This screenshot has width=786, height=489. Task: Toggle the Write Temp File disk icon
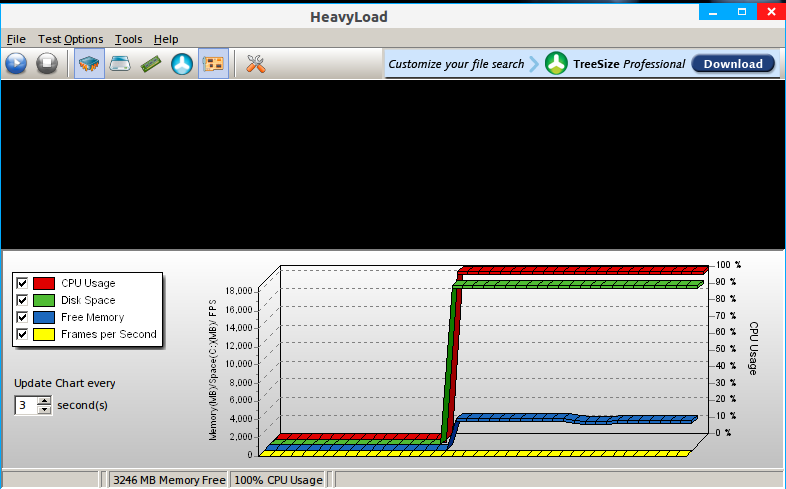tap(120, 64)
